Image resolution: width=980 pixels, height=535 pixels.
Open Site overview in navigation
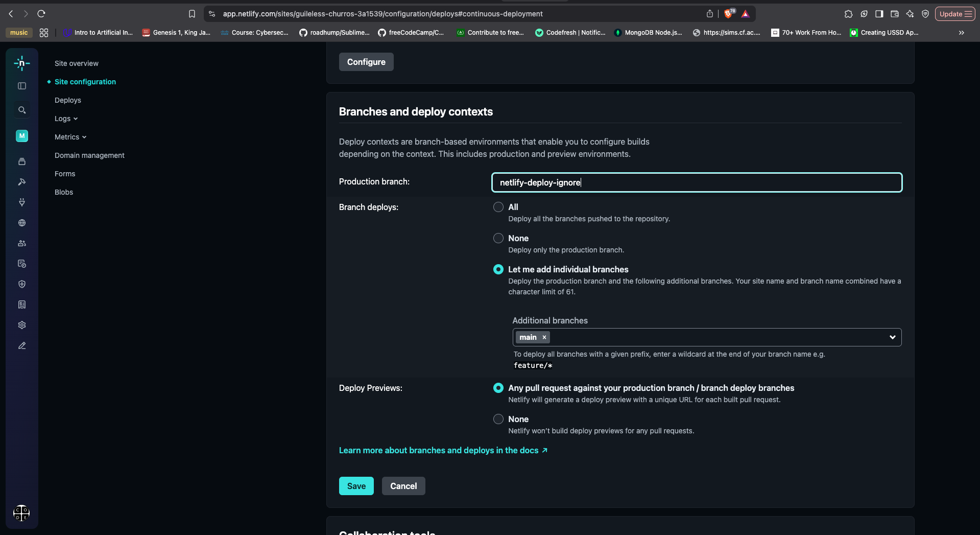click(x=77, y=63)
